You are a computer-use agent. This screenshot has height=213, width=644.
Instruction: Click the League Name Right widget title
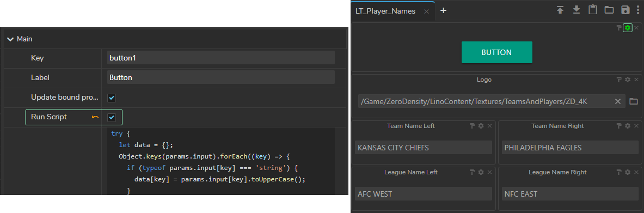[557, 172]
